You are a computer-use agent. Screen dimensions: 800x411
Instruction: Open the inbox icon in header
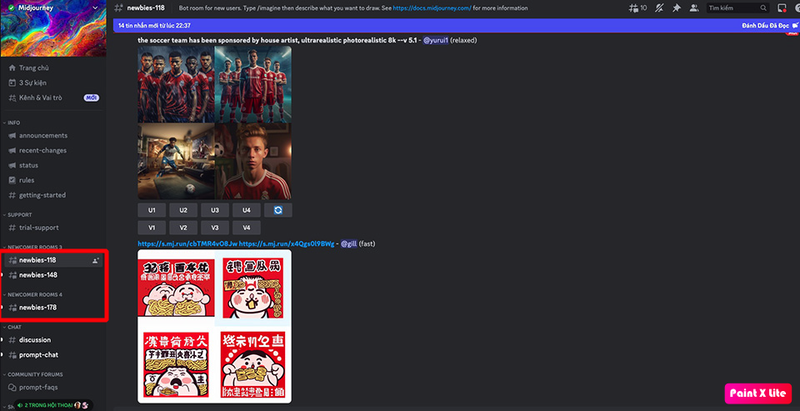click(782, 8)
